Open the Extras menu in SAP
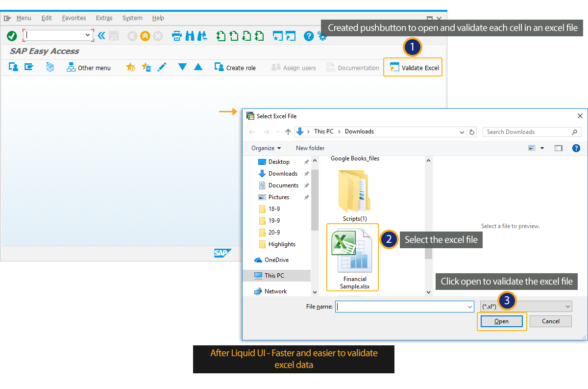This screenshot has height=389, width=588. [x=104, y=18]
